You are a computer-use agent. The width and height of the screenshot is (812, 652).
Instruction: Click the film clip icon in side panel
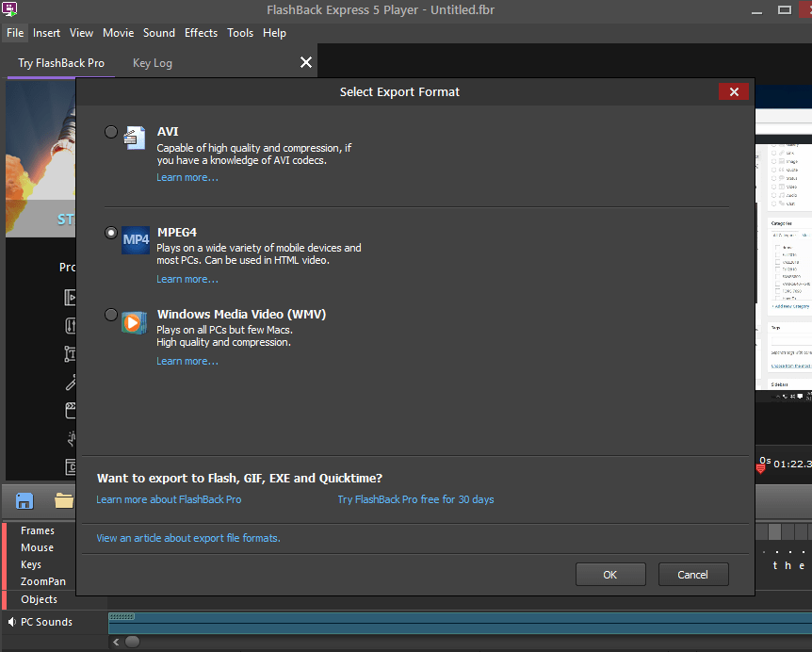(71, 297)
